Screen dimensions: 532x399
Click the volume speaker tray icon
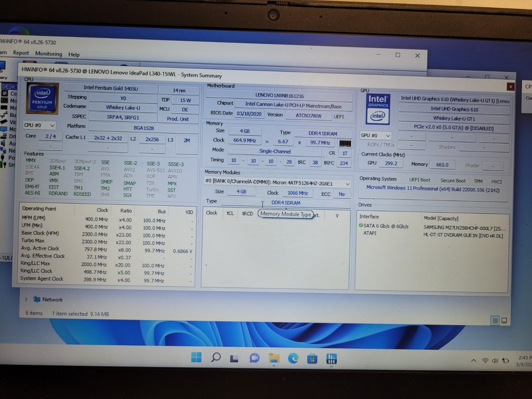pyautogui.click(x=495, y=361)
